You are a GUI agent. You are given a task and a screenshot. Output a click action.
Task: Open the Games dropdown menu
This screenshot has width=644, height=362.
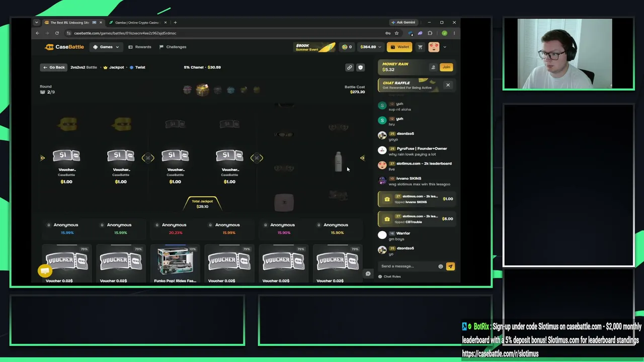[106, 47]
